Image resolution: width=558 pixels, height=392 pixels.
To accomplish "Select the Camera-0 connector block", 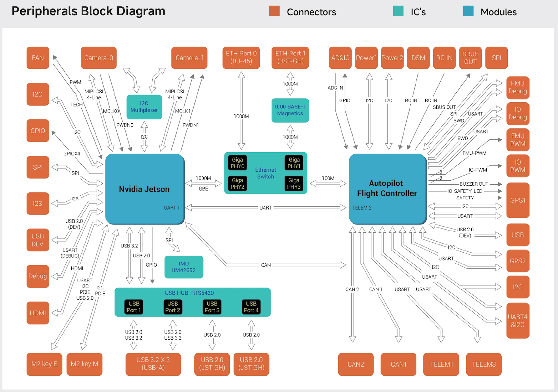I will [x=99, y=58].
